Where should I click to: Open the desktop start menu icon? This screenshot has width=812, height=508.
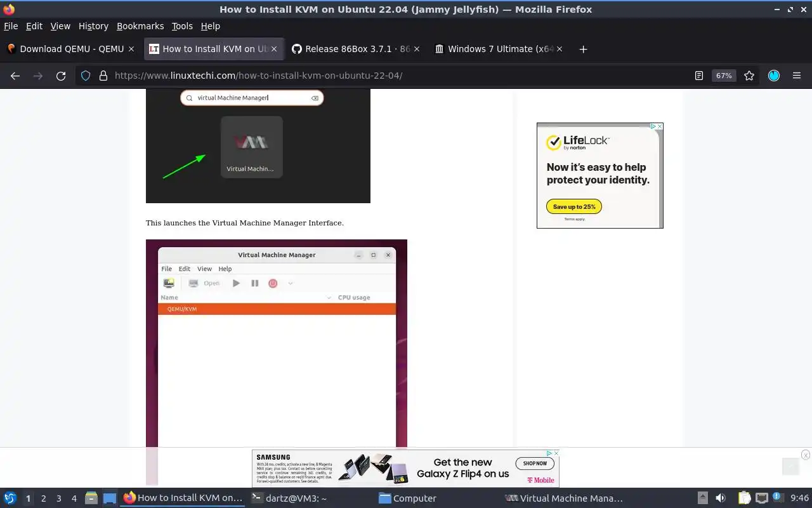point(10,498)
